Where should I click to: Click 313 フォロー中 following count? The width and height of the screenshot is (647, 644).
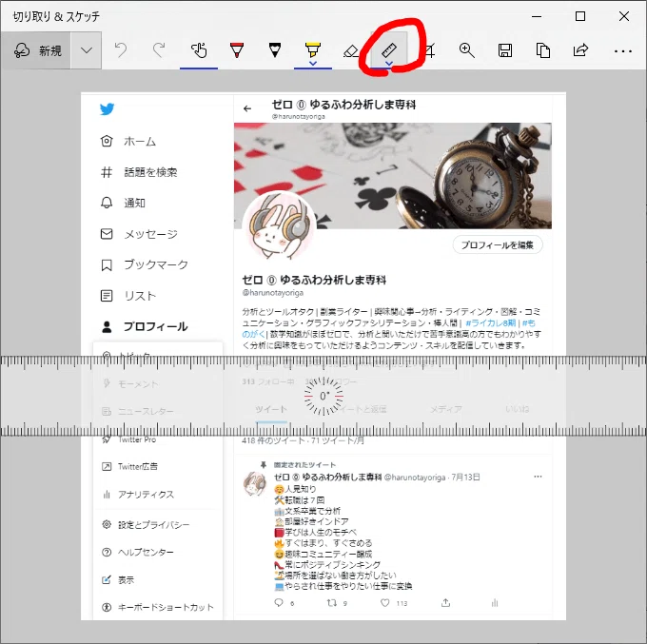click(267, 381)
